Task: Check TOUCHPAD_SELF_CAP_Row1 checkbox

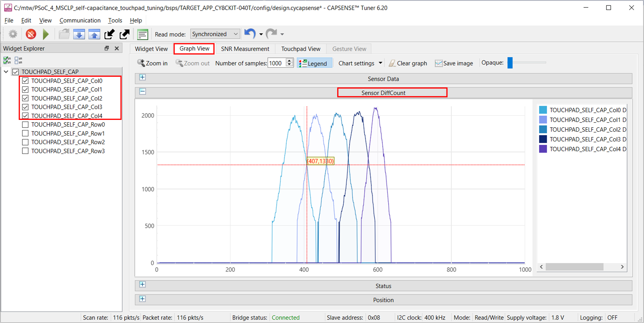Action: tap(25, 133)
